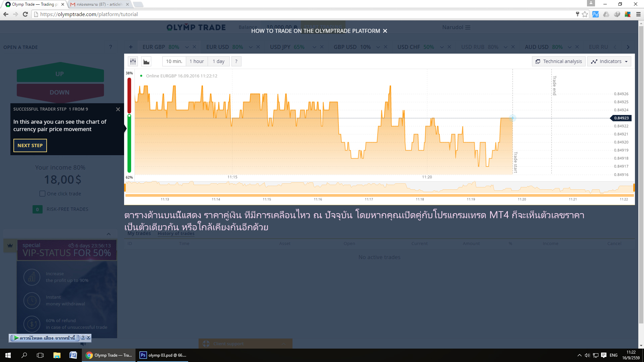Image resolution: width=644 pixels, height=362 pixels.
Task: Expand the EUR USD asset dropdown arrow
Action: tap(251, 47)
